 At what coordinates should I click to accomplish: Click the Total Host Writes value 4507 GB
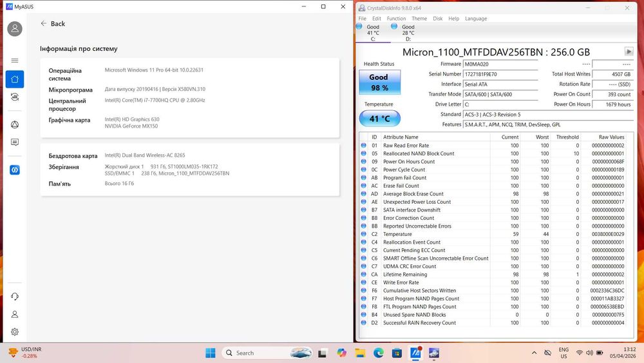coord(612,74)
